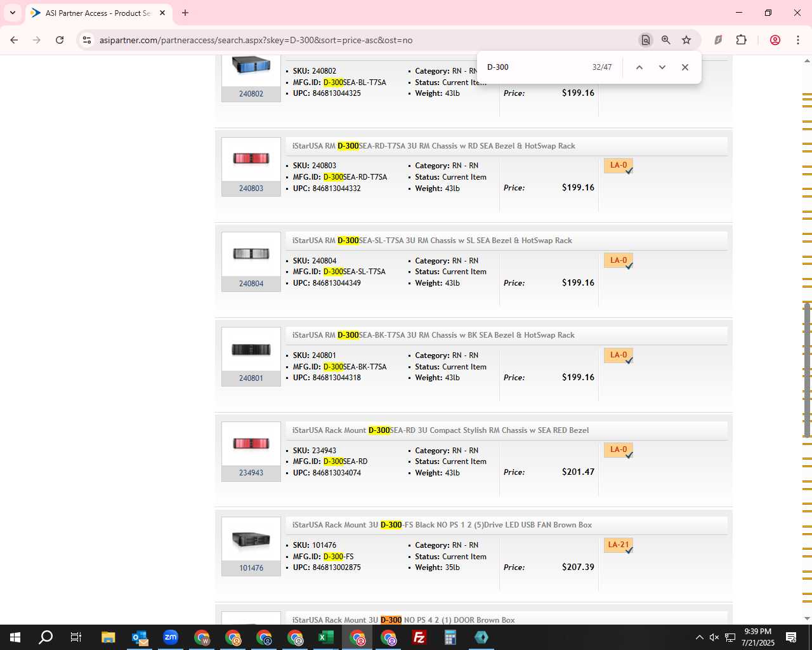Image resolution: width=812 pixels, height=650 pixels.
Task: Open thumbnail for SKU 240803
Action: tap(251, 159)
